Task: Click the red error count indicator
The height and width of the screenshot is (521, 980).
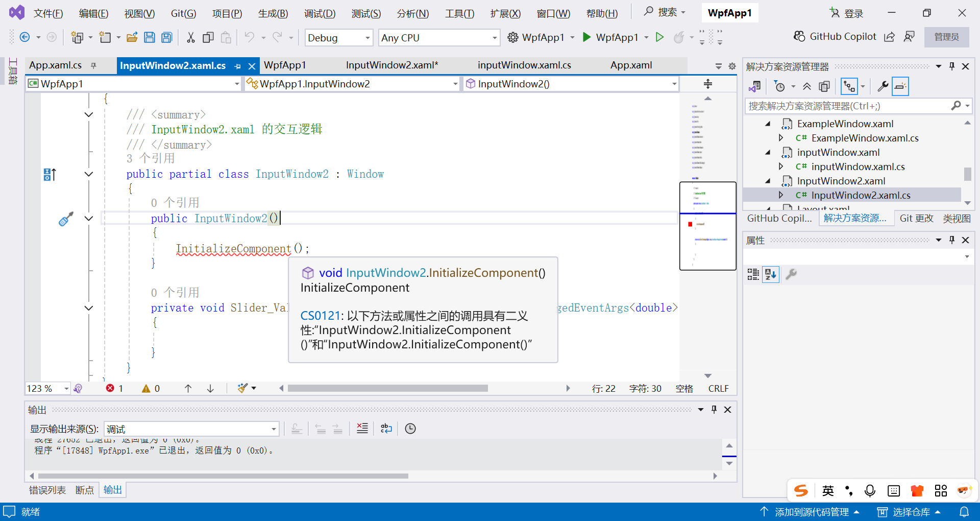Action: click(x=114, y=389)
